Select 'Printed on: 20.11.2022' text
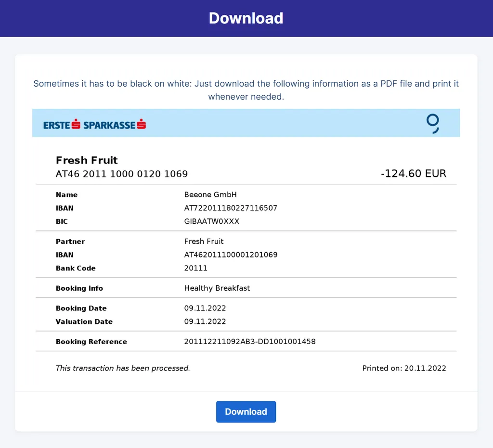The height and width of the screenshot is (448, 493). (x=404, y=368)
